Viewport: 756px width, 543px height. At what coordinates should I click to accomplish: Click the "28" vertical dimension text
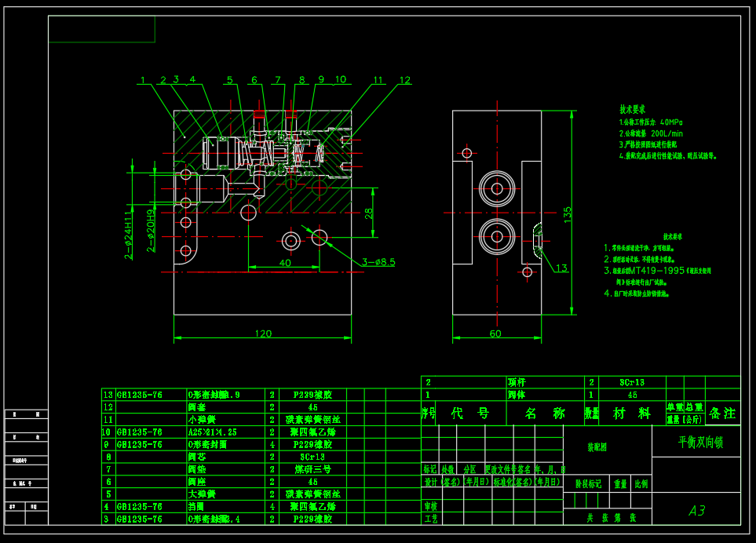pos(368,213)
